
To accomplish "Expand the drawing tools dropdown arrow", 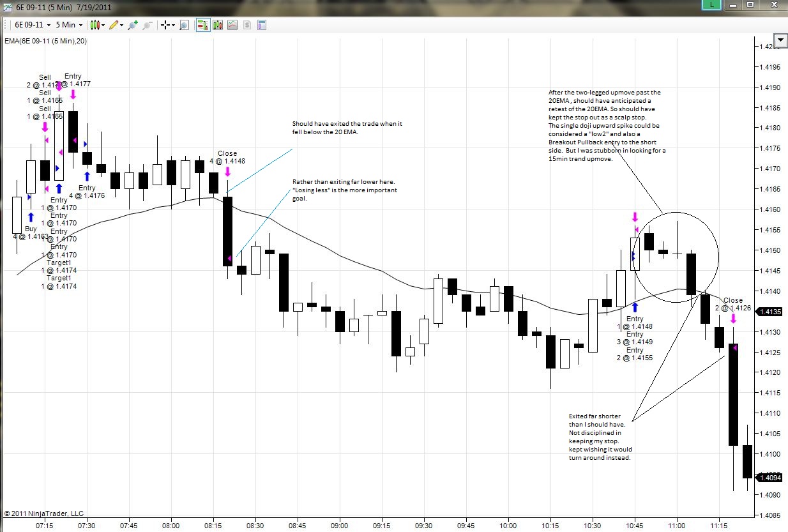I will point(122,25).
